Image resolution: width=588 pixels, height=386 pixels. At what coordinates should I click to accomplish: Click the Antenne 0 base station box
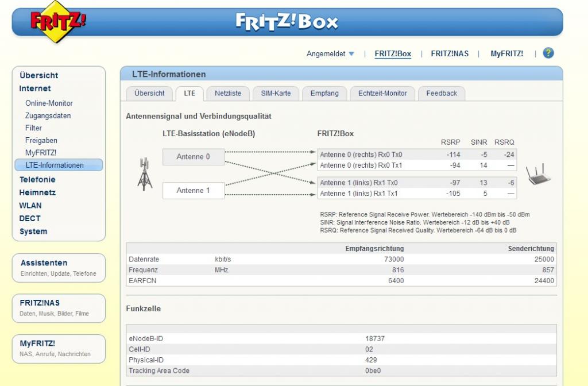[193, 157]
